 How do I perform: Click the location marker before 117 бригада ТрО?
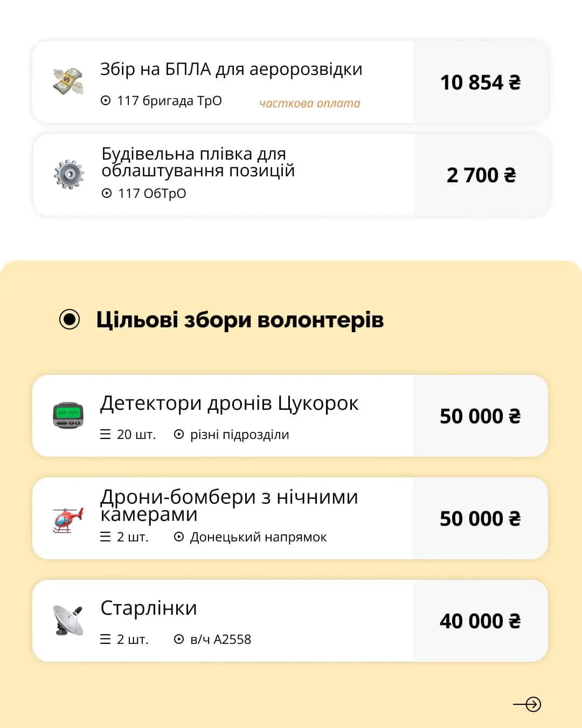click(x=106, y=101)
